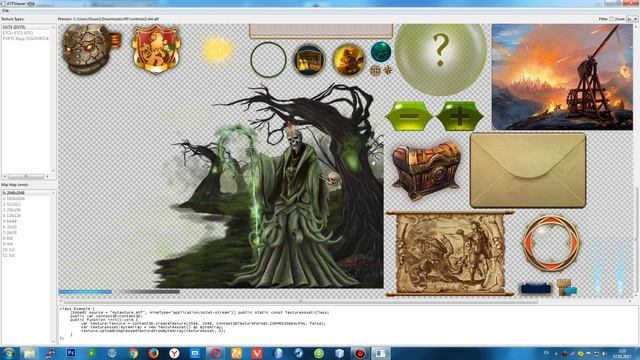
Task: Open Photoshop from the taskbar
Action: pyautogui.click(x=71, y=353)
